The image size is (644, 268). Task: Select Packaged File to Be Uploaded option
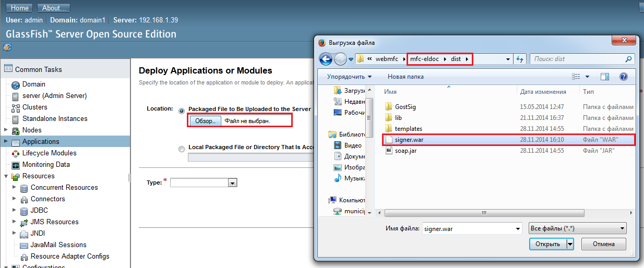coord(182,111)
